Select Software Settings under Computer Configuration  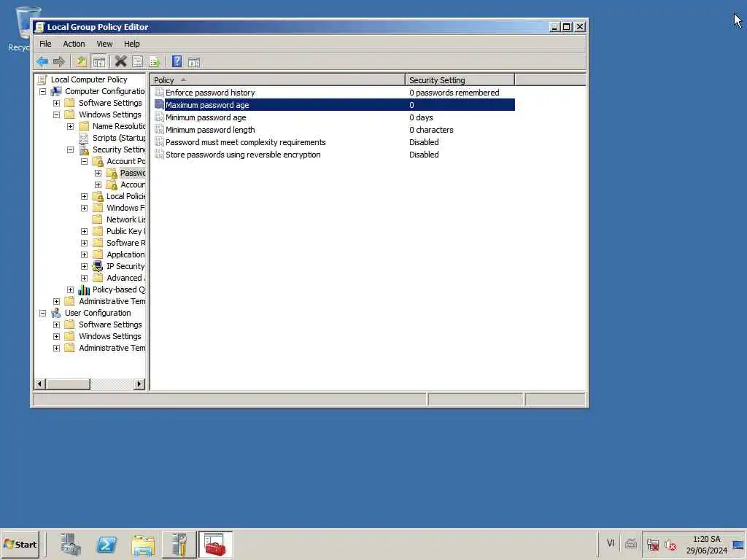coord(110,103)
